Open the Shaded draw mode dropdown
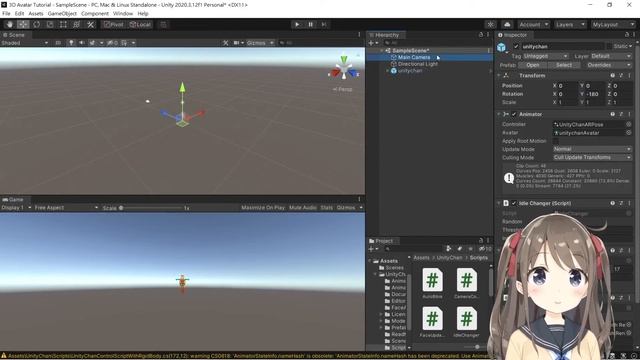 [24, 42]
